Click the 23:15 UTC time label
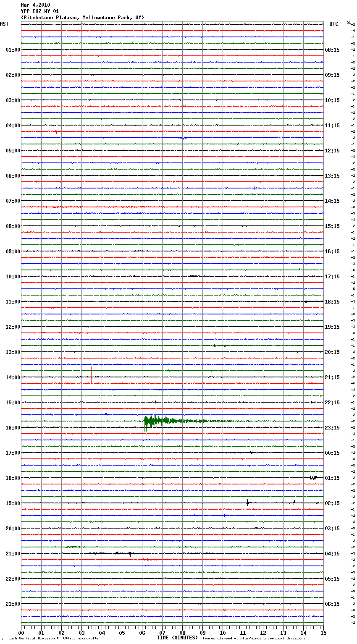This screenshot has height=644, width=357. [332, 428]
